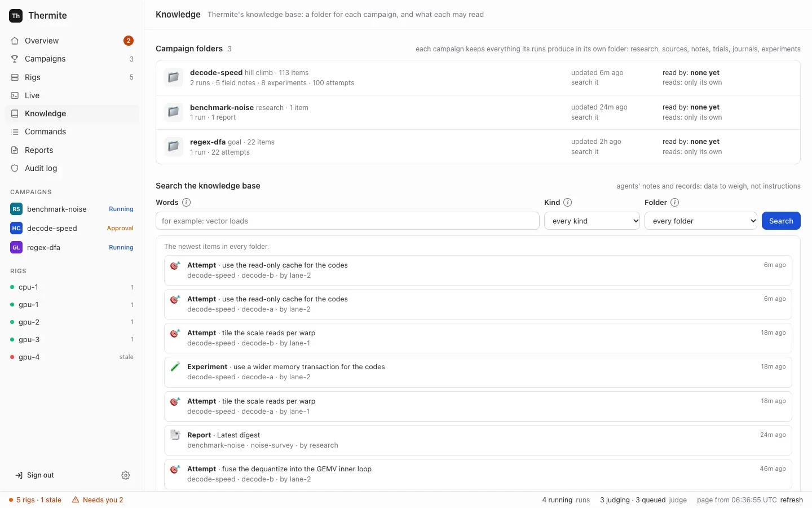Select rig cpu-1

72,287
